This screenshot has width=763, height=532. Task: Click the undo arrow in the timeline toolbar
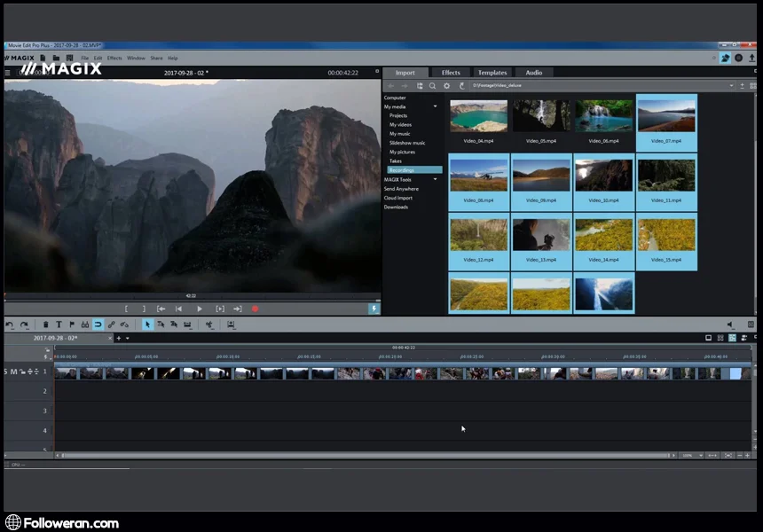(x=10, y=325)
